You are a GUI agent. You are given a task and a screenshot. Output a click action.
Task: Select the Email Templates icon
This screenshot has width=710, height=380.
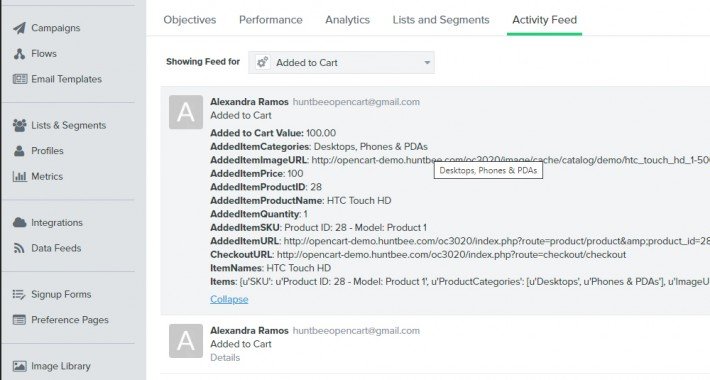click(20, 79)
